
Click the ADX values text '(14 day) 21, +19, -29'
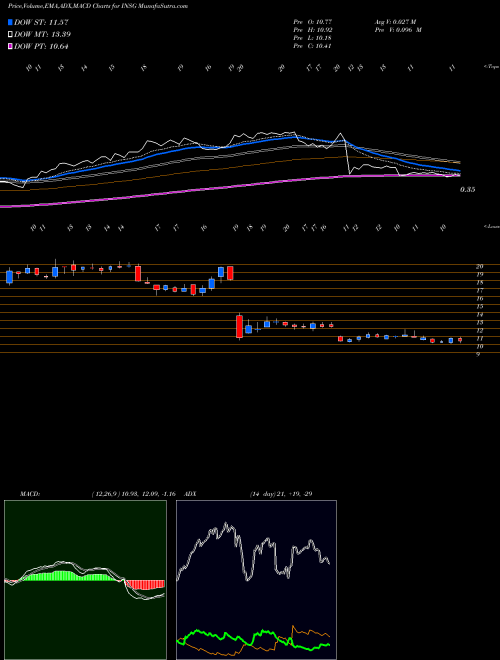[281, 493]
